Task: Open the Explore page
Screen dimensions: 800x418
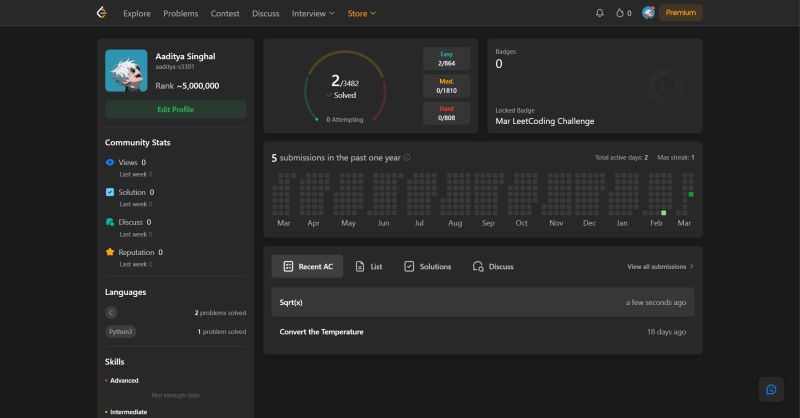Action: (x=137, y=13)
